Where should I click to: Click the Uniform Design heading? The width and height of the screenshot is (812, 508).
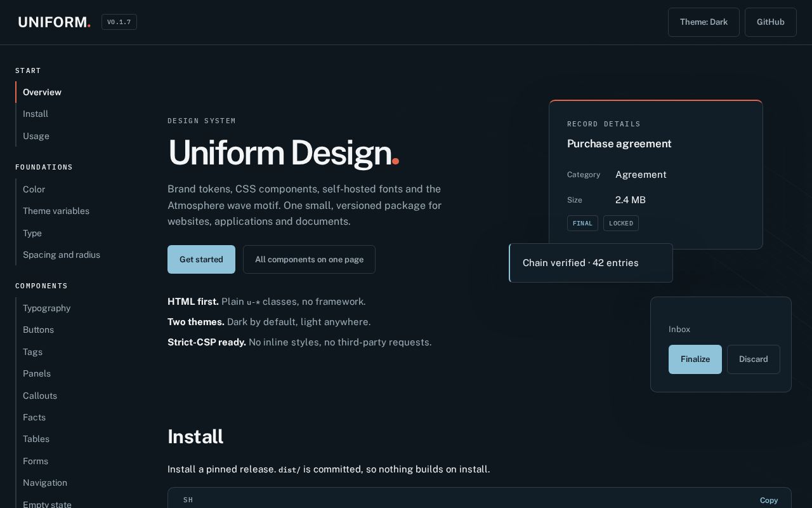point(284,153)
